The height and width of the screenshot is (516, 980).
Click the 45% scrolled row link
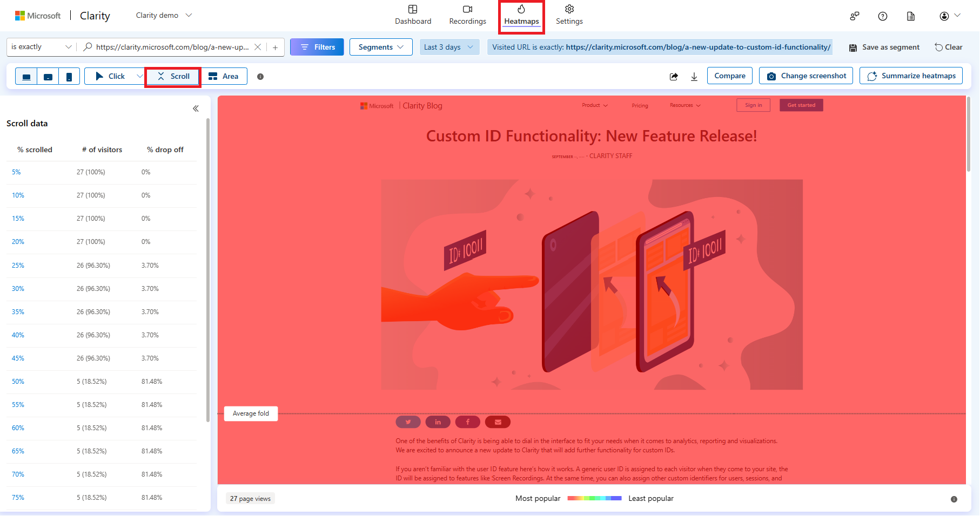click(x=18, y=358)
